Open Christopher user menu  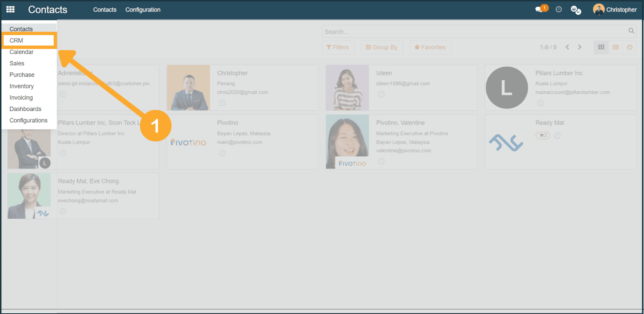[615, 10]
